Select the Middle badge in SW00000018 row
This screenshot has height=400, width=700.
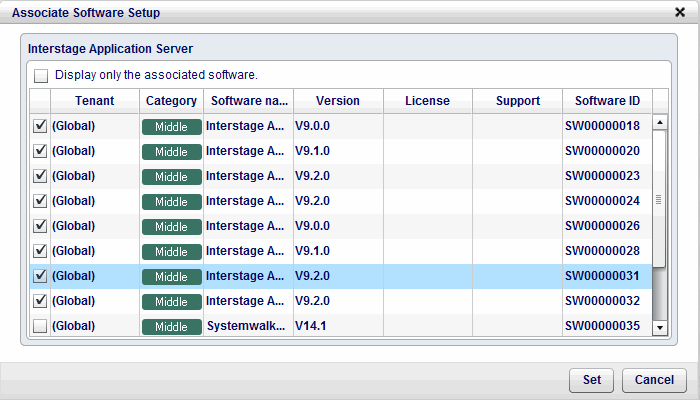[x=171, y=127]
